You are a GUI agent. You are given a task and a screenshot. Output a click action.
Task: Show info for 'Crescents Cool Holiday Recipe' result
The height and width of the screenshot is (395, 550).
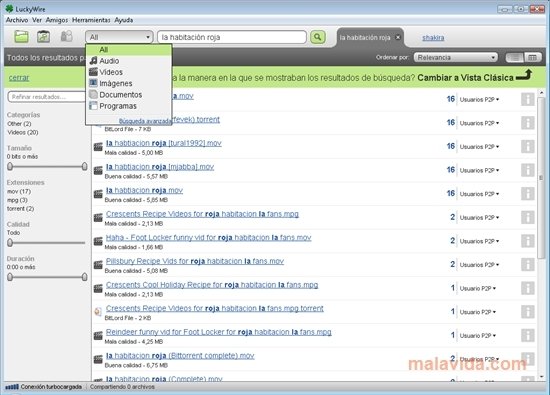528,288
